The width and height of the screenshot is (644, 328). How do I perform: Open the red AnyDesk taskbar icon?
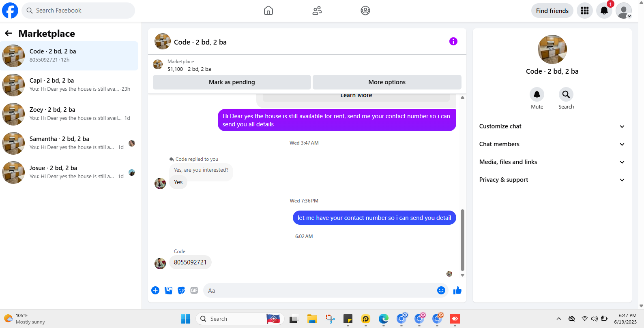pyautogui.click(x=455, y=319)
